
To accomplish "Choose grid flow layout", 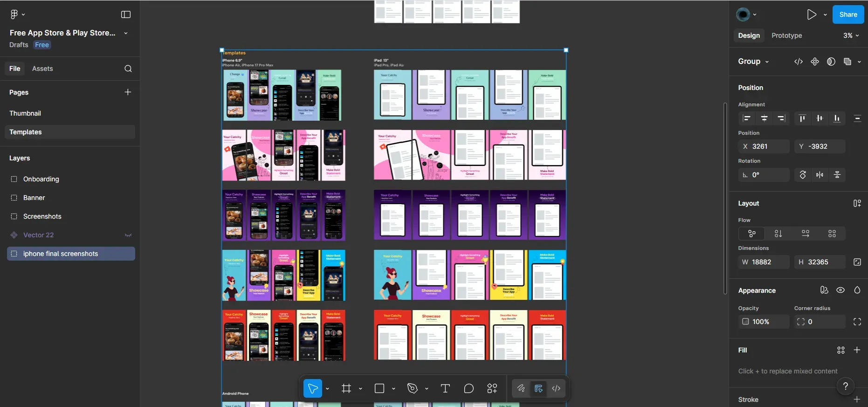I will (832, 234).
